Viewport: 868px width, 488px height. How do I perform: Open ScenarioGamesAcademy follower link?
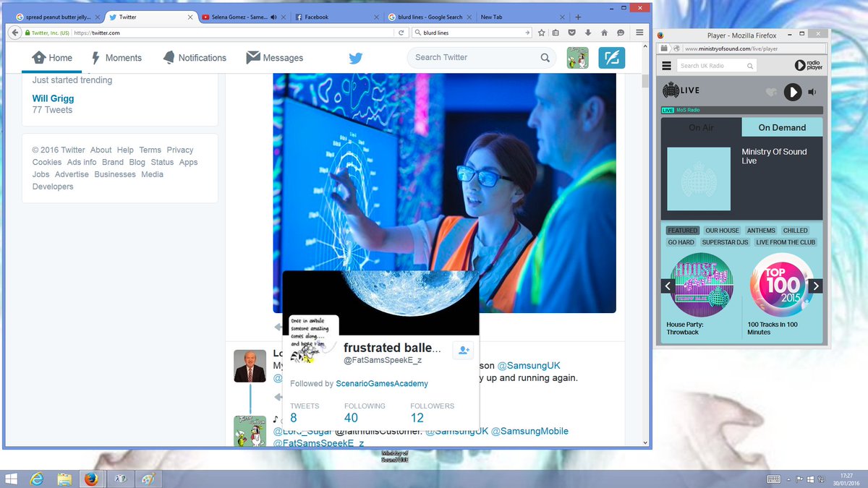pos(382,384)
